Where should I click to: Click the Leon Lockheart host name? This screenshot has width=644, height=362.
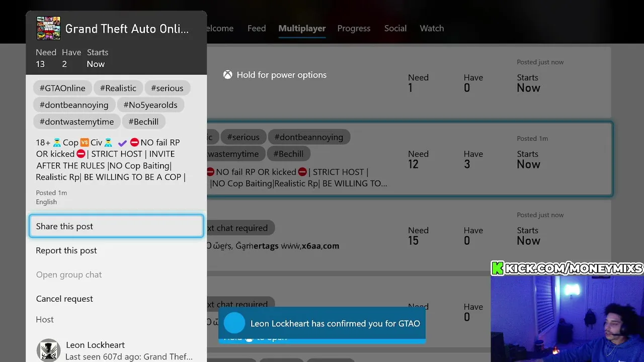[96, 345]
